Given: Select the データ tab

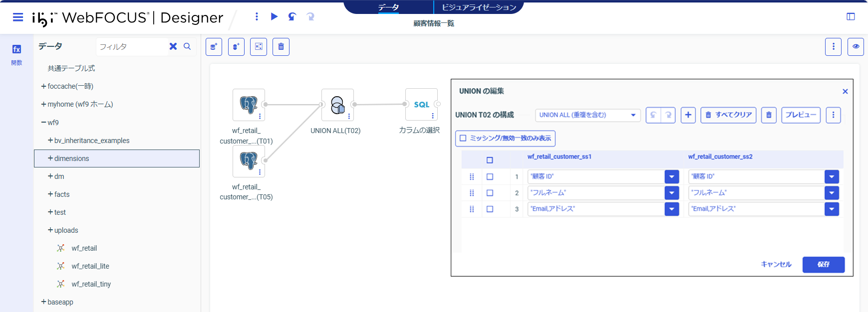Looking at the screenshot, I should pyautogui.click(x=388, y=7).
